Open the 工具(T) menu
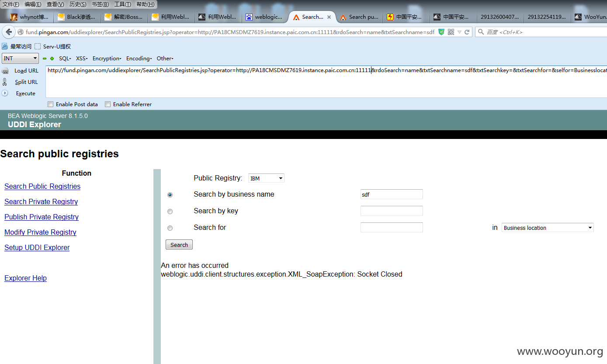The image size is (607, 364). tap(123, 4)
